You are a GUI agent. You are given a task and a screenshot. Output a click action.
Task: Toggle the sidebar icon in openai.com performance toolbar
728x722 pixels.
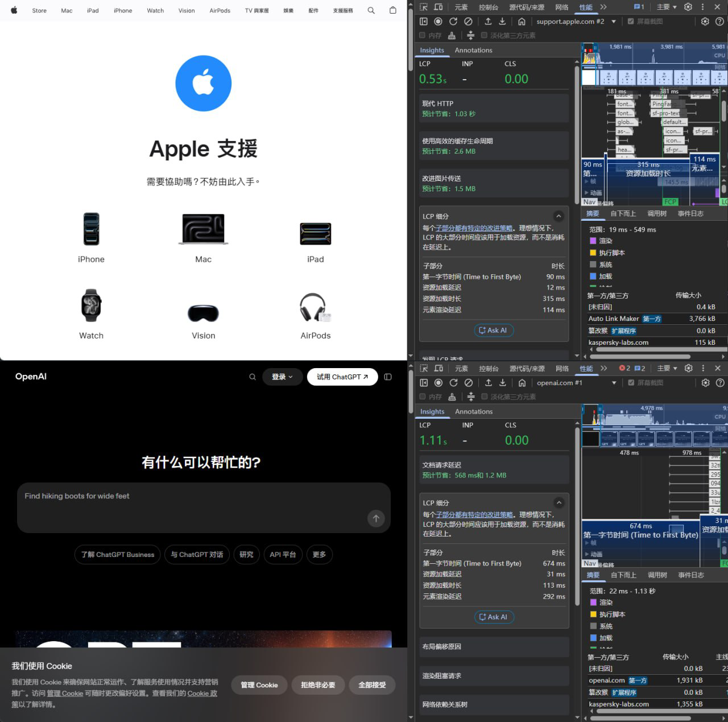(424, 383)
